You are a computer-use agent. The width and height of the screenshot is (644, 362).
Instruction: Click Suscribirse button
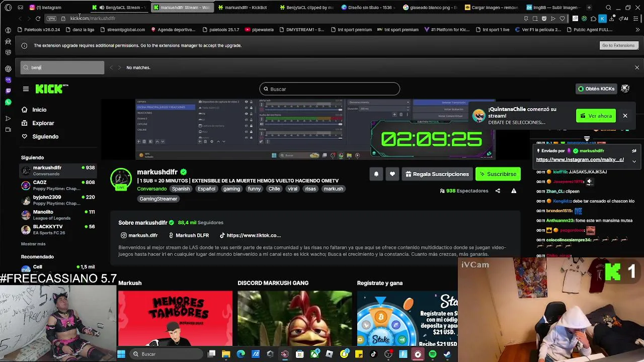pos(498,174)
